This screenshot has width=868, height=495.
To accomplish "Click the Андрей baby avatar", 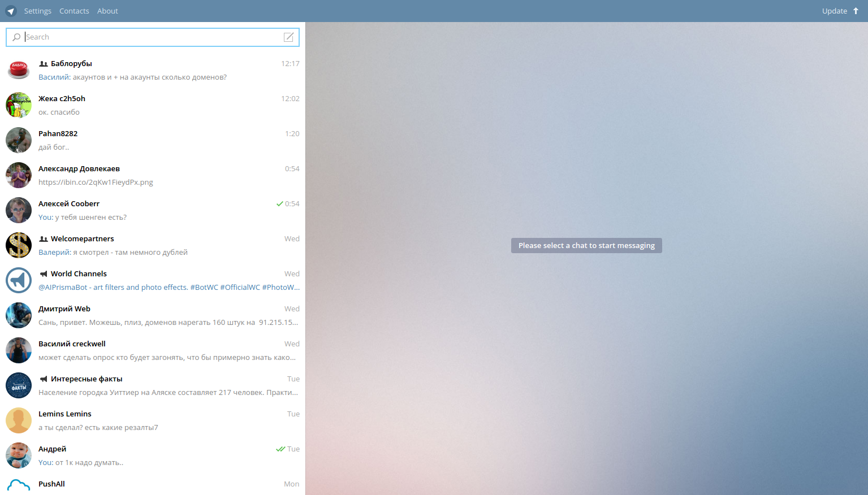I will tap(19, 455).
